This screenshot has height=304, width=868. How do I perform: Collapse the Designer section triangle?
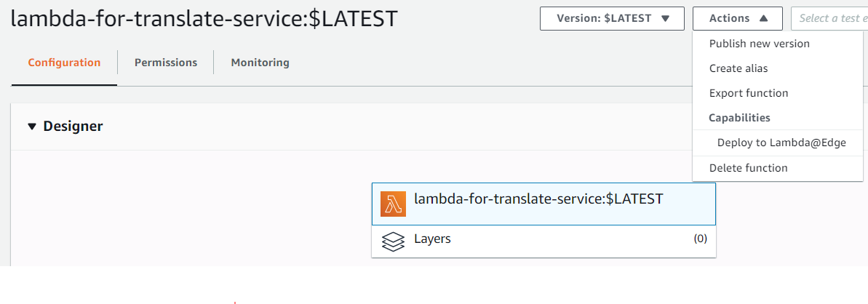coord(31,127)
